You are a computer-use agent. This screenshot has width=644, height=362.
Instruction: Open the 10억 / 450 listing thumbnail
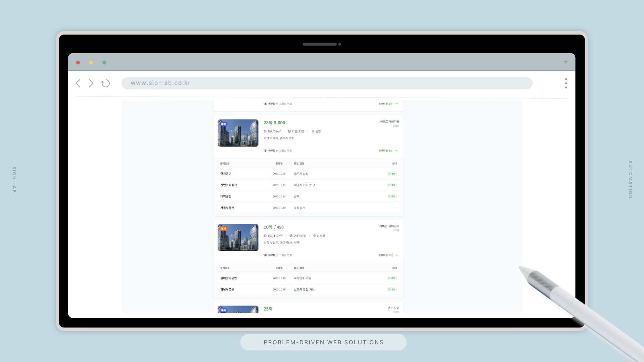(238, 237)
